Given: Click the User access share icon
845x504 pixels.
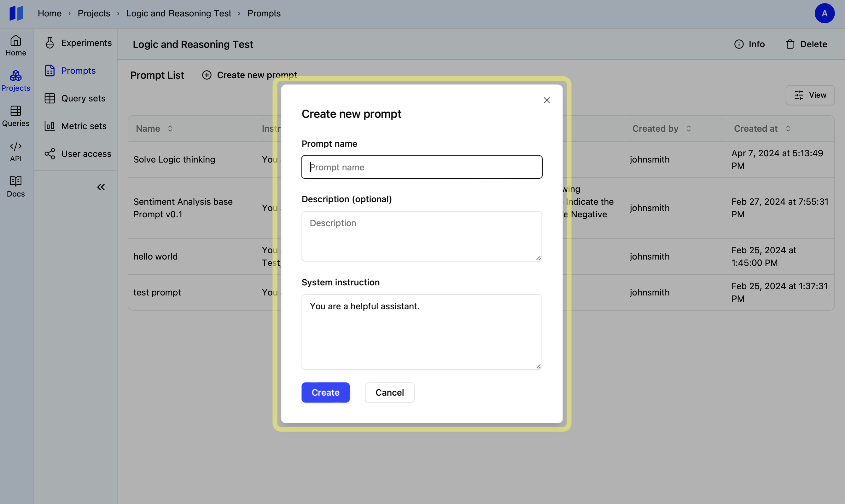Looking at the screenshot, I should [x=50, y=154].
